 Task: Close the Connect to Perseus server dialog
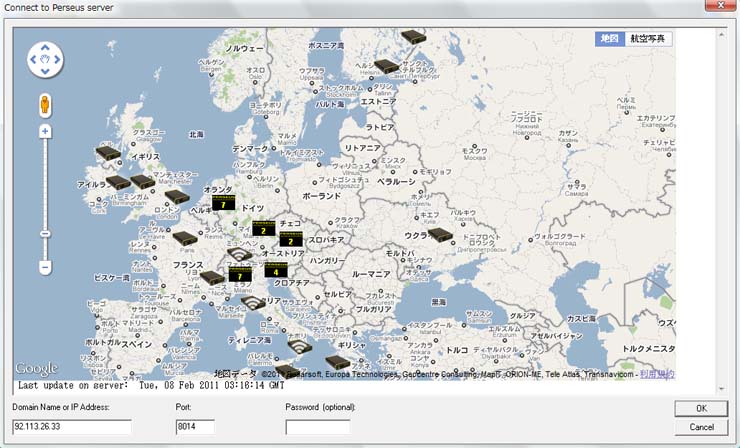pos(721,5)
